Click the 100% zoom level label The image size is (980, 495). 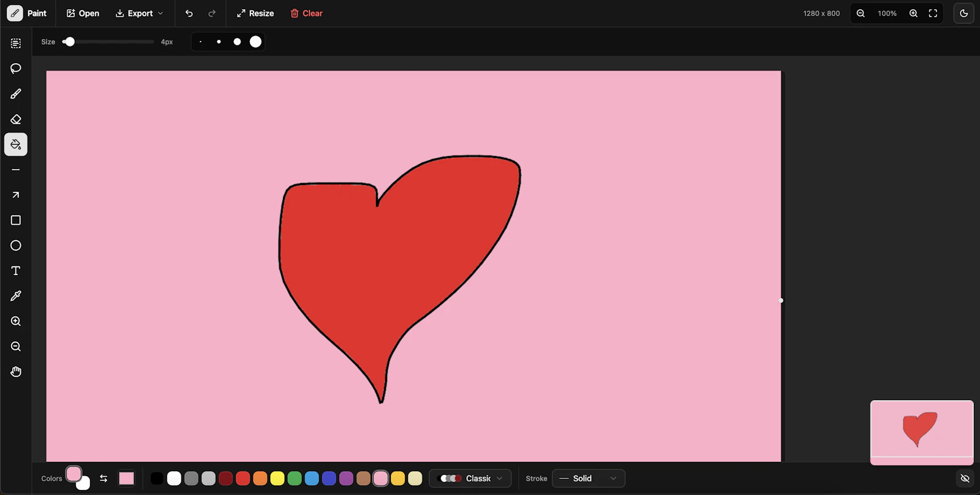pyautogui.click(x=887, y=13)
